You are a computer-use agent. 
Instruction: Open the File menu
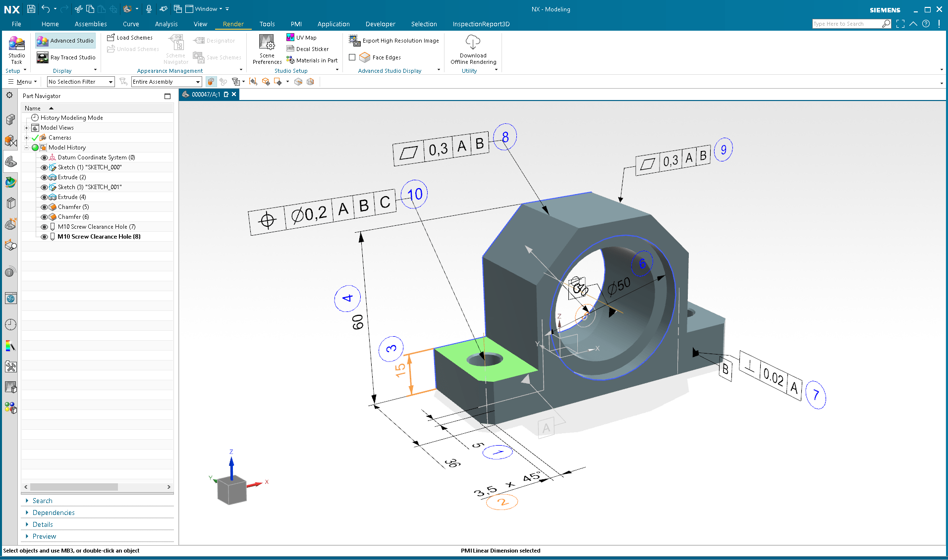16,24
